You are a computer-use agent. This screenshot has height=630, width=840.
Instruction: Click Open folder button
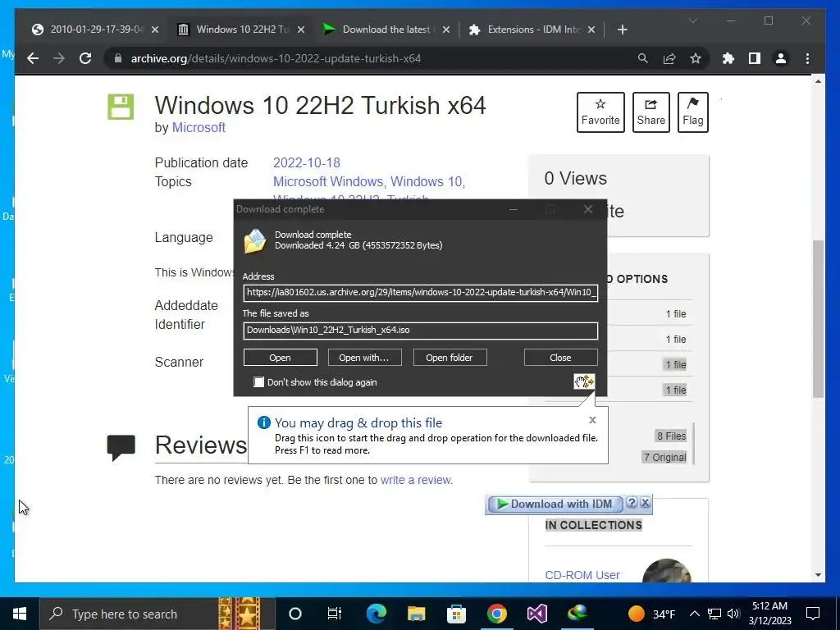tap(450, 358)
